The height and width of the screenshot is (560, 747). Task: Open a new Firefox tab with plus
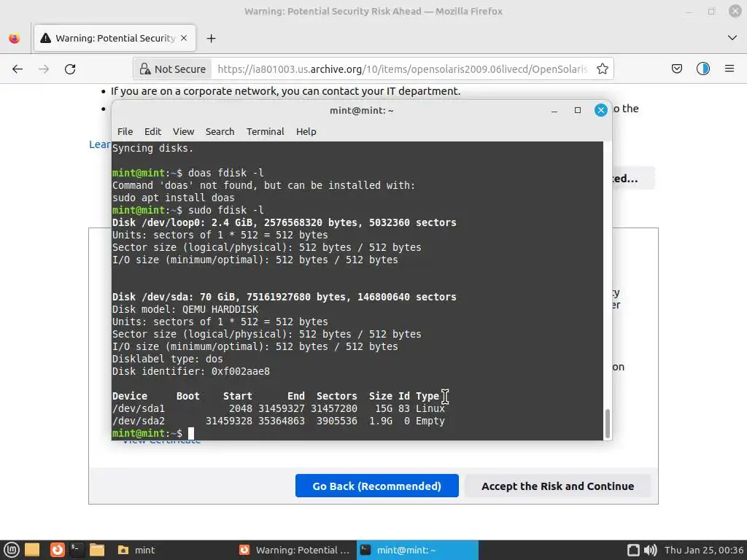211,38
